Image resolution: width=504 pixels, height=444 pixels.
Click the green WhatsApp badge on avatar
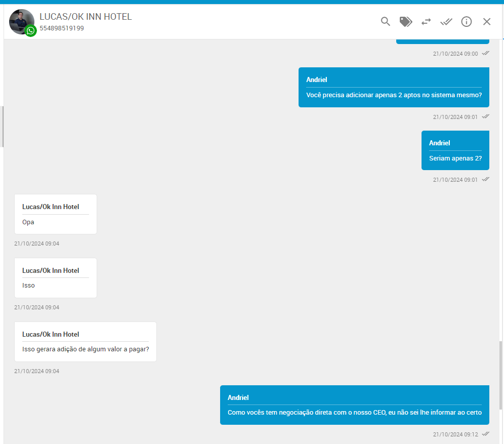click(31, 31)
